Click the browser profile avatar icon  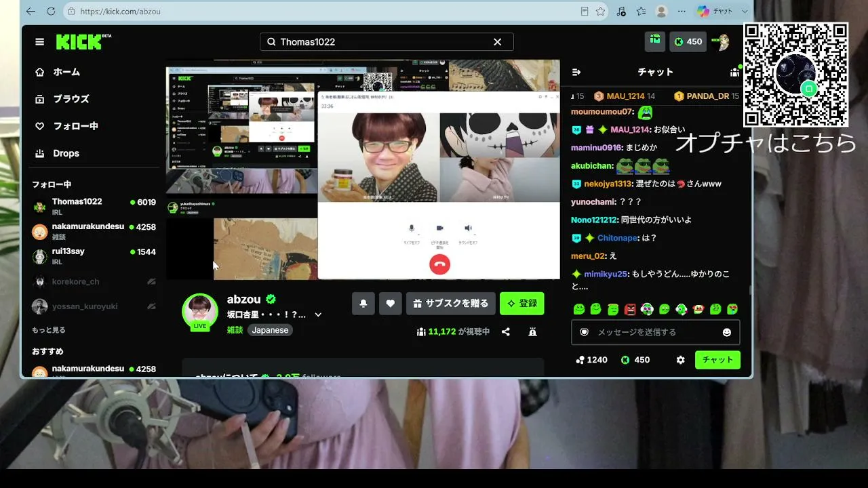click(x=661, y=12)
